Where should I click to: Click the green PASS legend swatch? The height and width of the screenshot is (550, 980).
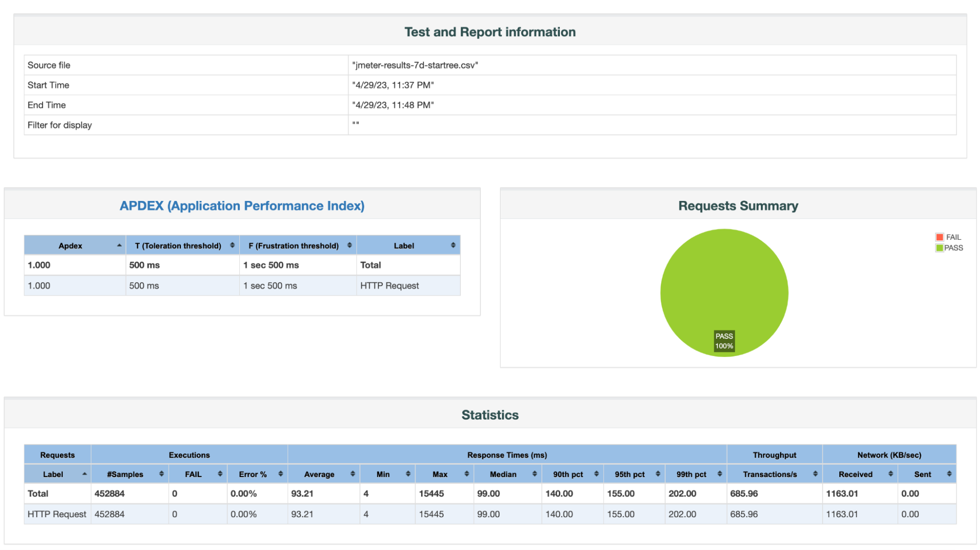pos(939,248)
